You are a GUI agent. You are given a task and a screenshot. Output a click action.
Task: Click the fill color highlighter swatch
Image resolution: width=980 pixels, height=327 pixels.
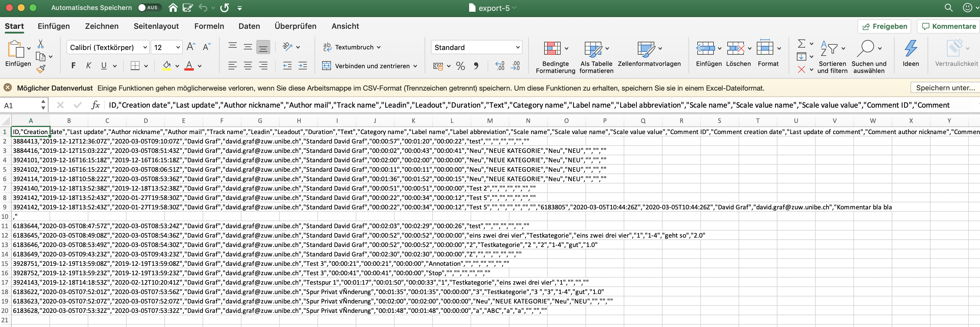click(x=167, y=66)
